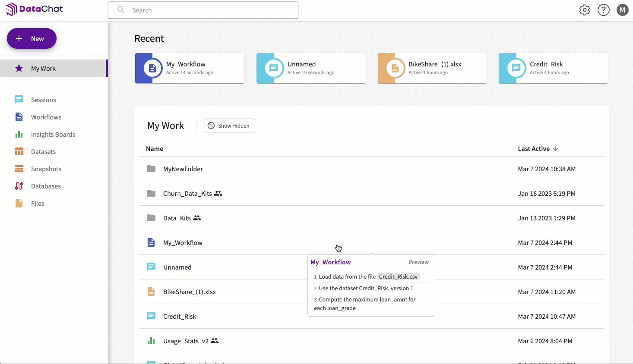Click 'Active 3 hours ago' on BikeShare card

[x=428, y=72]
